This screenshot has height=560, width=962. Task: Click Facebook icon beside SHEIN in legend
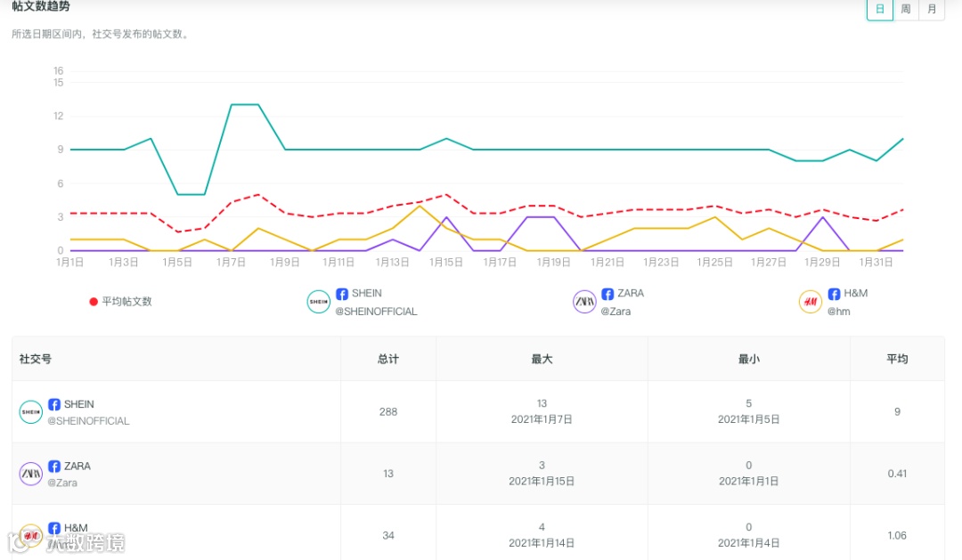342,294
